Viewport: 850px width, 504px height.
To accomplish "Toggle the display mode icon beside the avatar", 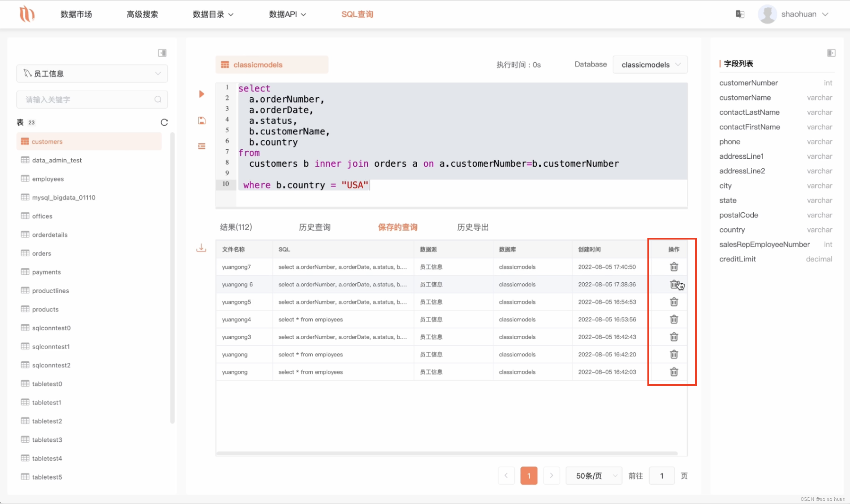I will pyautogui.click(x=740, y=14).
